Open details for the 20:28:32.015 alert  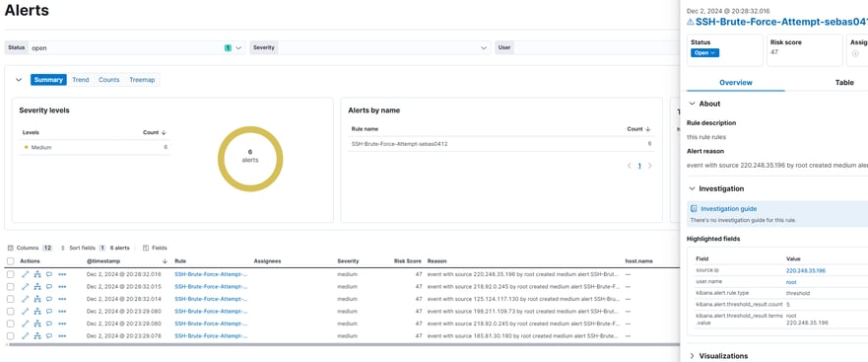pos(25,286)
